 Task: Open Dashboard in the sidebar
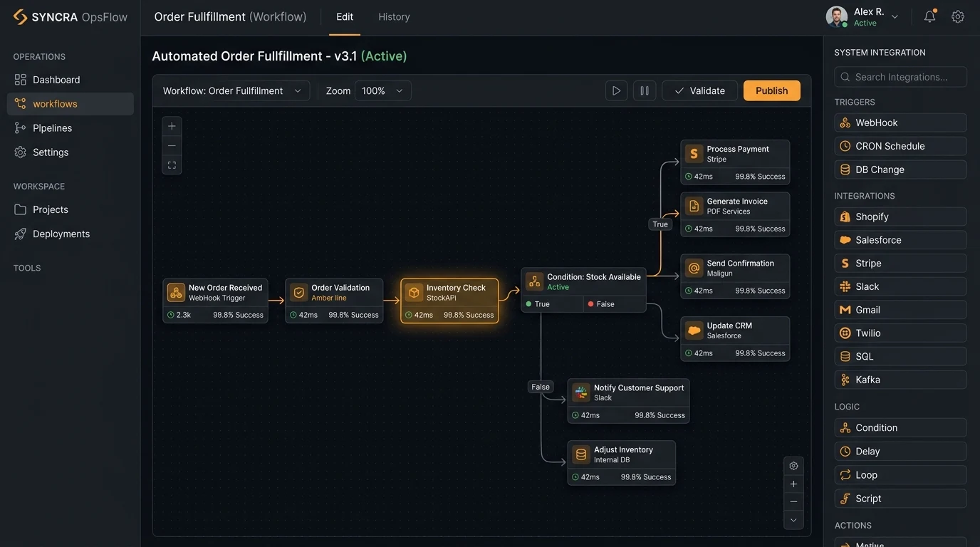71,80
